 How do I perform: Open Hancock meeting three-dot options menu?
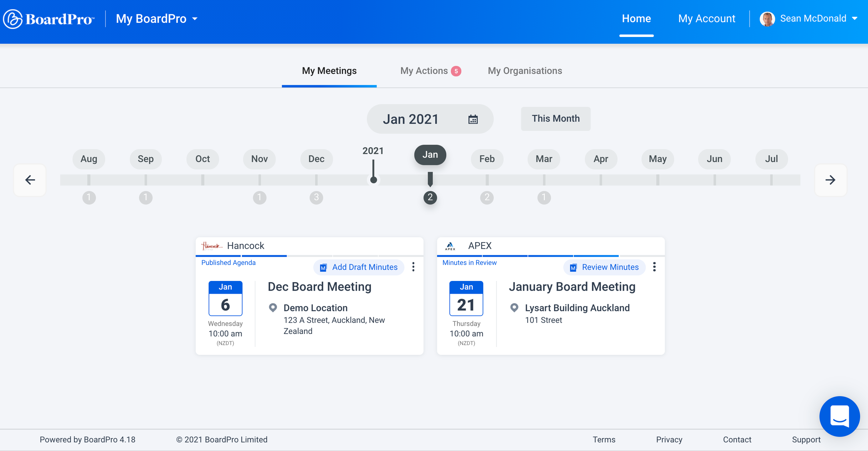pyautogui.click(x=413, y=267)
